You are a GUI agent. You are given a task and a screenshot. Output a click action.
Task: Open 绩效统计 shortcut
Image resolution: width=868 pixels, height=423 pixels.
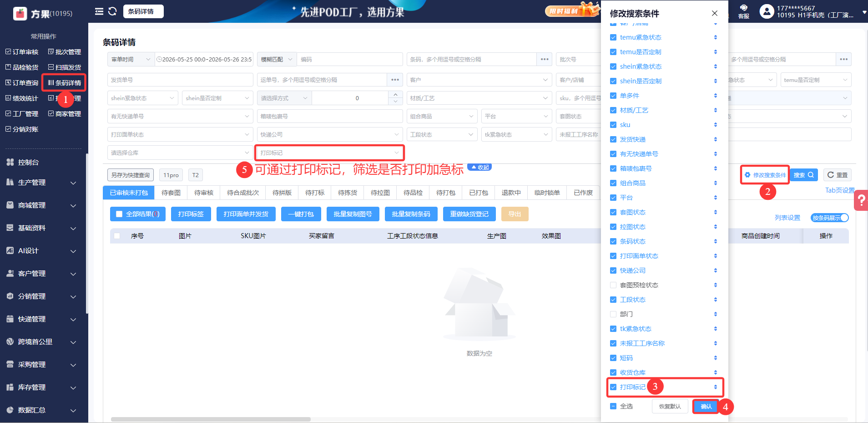point(22,98)
